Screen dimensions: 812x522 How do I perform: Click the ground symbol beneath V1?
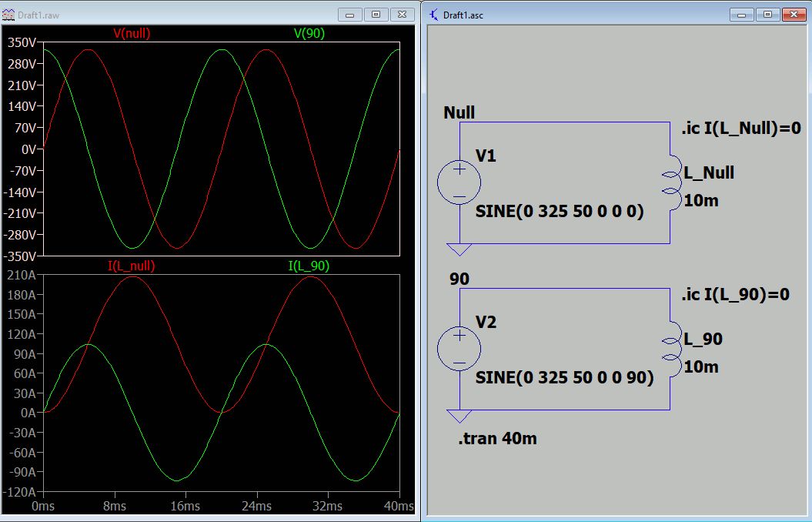tap(459, 249)
